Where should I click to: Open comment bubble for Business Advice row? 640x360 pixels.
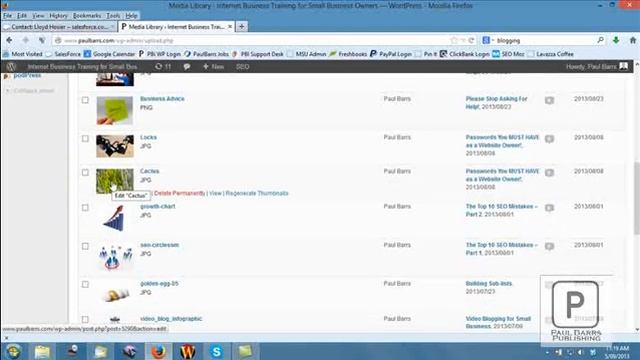click(549, 100)
